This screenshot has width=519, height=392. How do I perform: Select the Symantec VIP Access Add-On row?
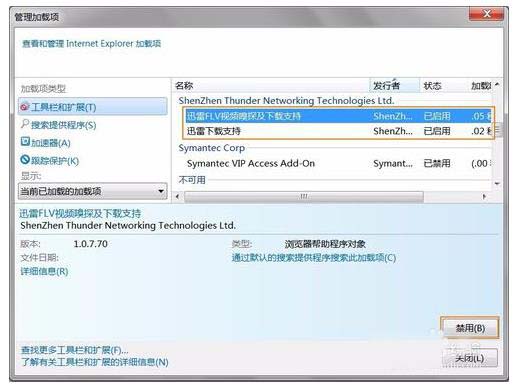(x=338, y=163)
